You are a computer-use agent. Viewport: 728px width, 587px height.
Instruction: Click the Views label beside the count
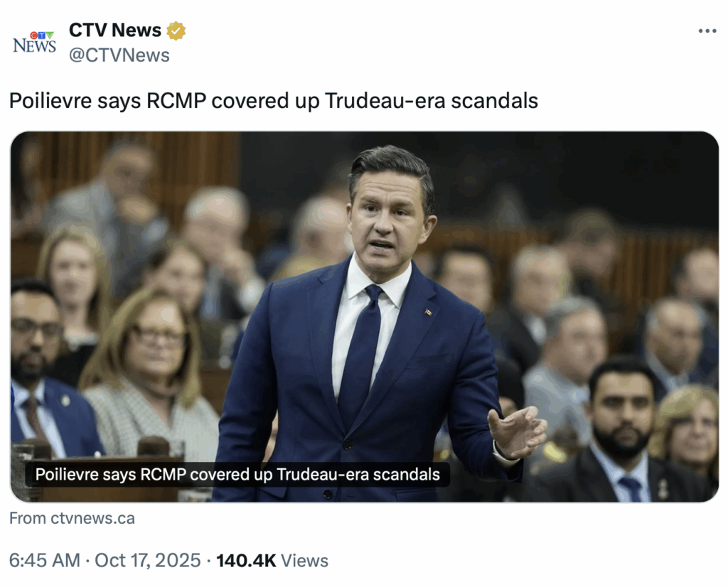click(x=304, y=561)
